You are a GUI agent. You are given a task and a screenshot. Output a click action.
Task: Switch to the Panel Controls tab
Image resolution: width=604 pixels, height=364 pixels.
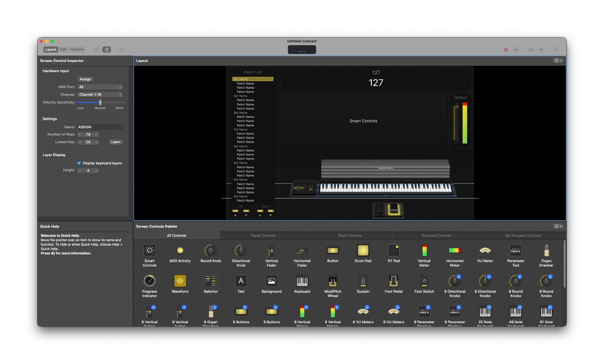pyautogui.click(x=263, y=236)
